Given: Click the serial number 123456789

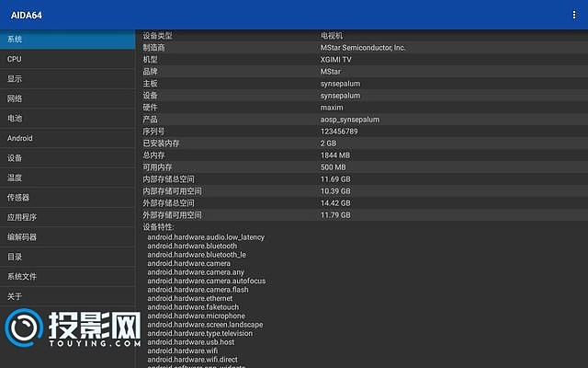Looking at the screenshot, I should 339,132.
